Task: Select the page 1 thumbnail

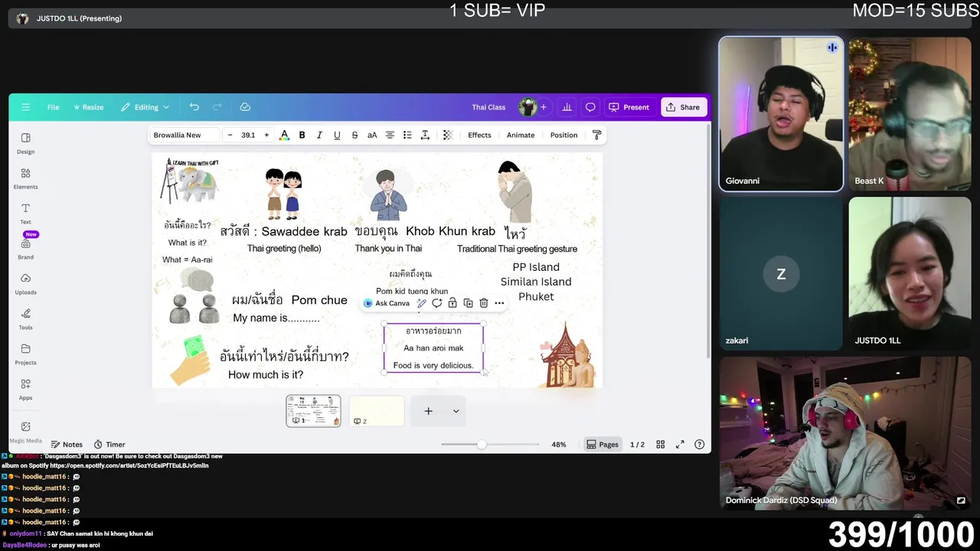Action: coord(313,411)
